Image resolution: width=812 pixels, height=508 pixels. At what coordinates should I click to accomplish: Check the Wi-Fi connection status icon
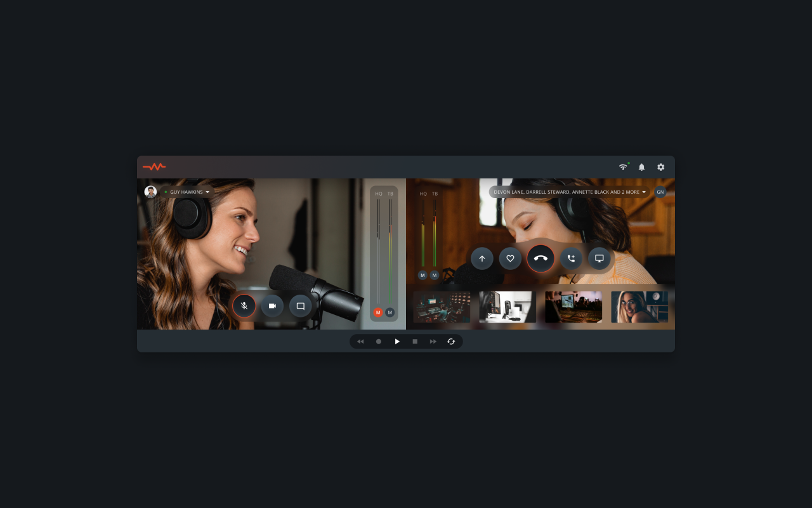(x=623, y=167)
